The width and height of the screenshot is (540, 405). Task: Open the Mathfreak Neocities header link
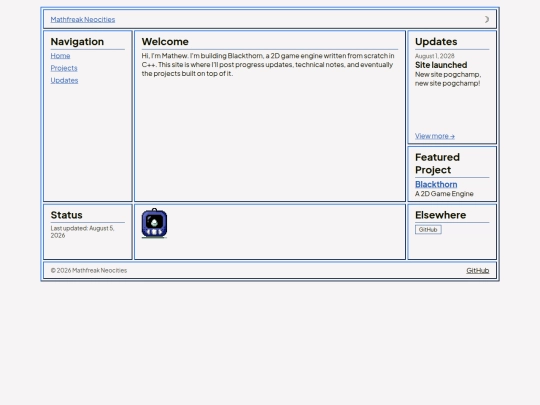coord(83,20)
